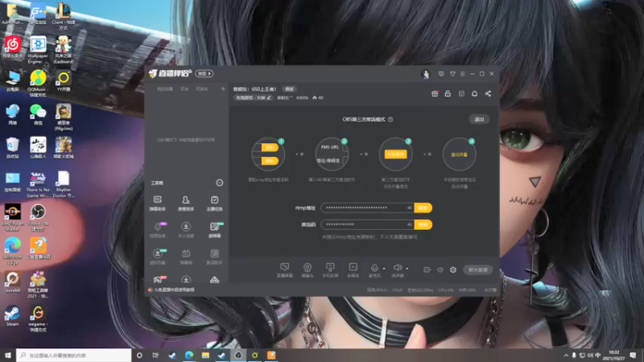644x362 pixels.
Task: Open the 歌词助手 lyrics assistant tool
Action: [x=214, y=257]
